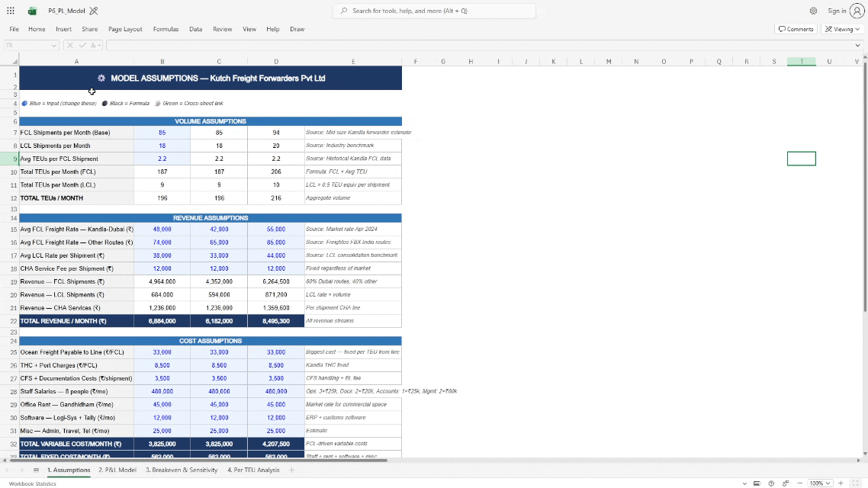Click the P6_PL_Model file name
This screenshot has height=488, width=868.
[x=66, y=11]
